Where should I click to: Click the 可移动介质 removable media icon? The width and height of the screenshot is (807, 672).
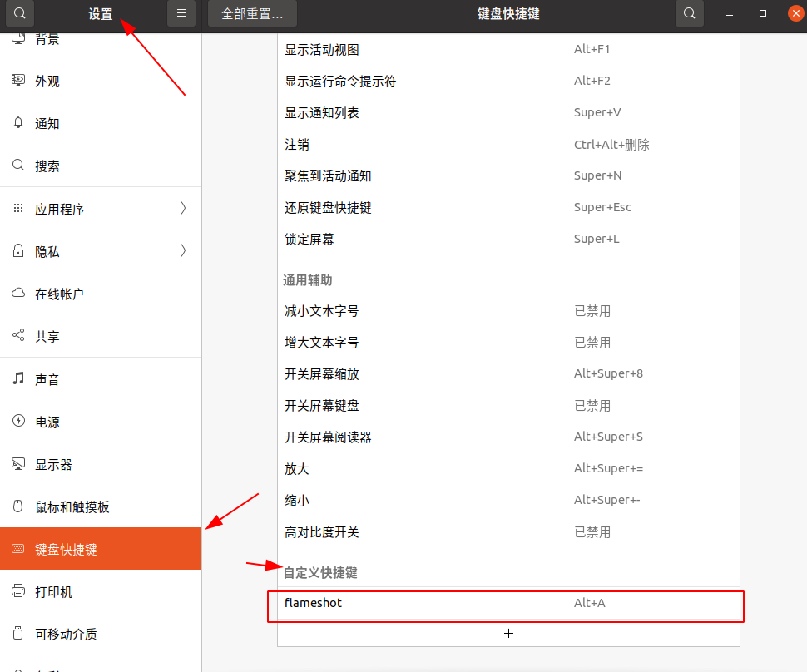18,634
